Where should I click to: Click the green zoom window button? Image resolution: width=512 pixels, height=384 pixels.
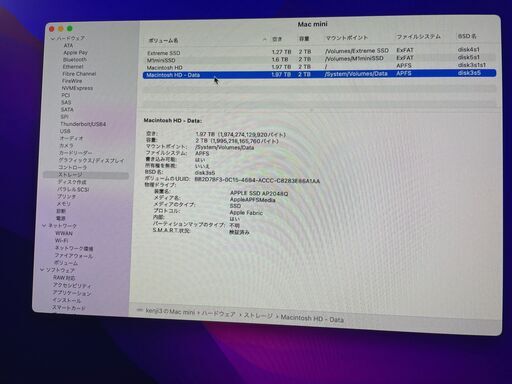coord(70,28)
